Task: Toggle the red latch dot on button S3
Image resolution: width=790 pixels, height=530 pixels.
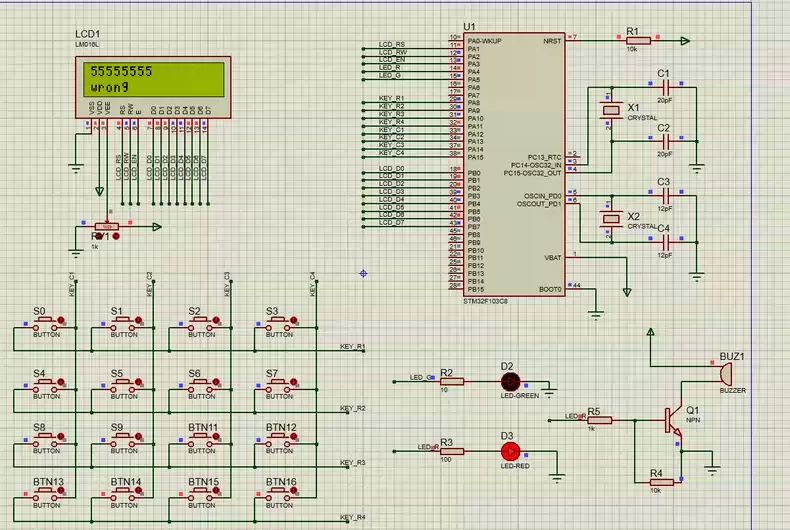Action: [x=294, y=320]
